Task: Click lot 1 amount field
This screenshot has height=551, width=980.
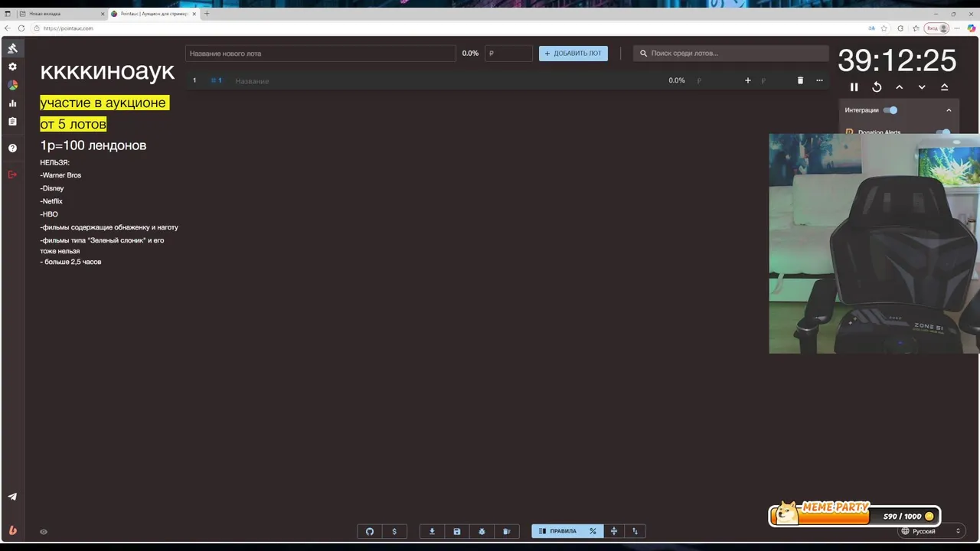Action: [714, 80]
